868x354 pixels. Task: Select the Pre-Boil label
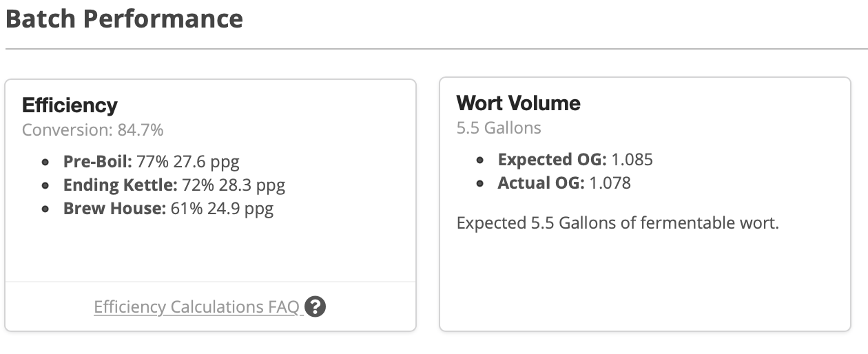coord(98,162)
